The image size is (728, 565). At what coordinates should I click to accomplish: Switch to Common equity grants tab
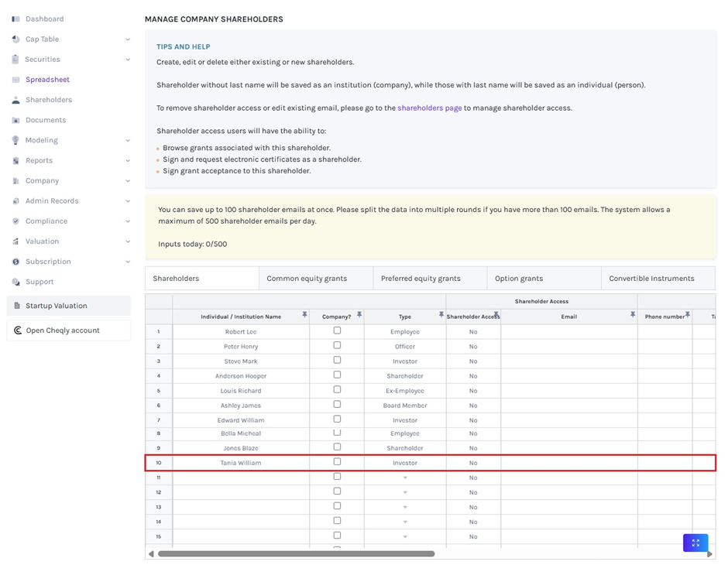pos(307,278)
